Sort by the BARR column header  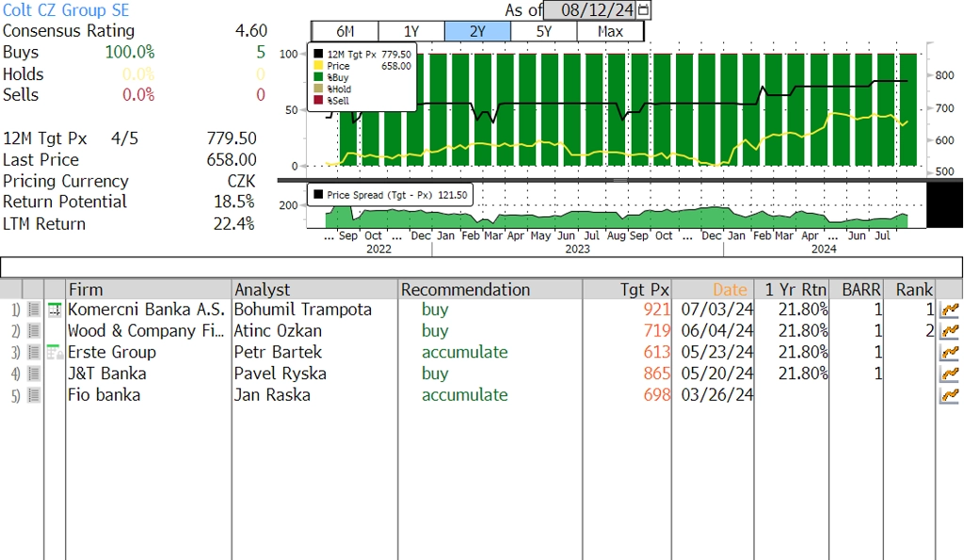[x=857, y=290]
